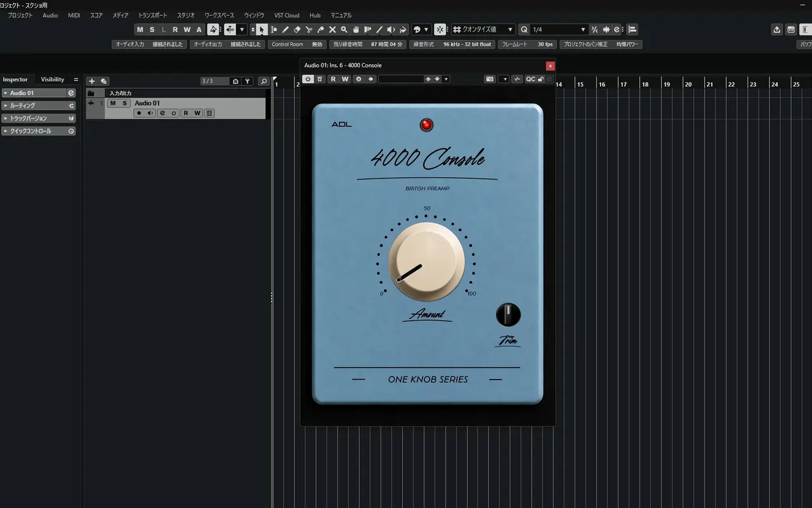The image size is (812, 508).
Task: Toggle monitor speaker on Audio 01 track
Action: point(150,113)
